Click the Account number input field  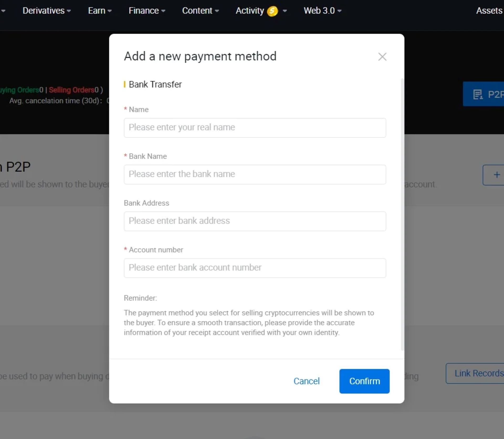coord(255,268)
